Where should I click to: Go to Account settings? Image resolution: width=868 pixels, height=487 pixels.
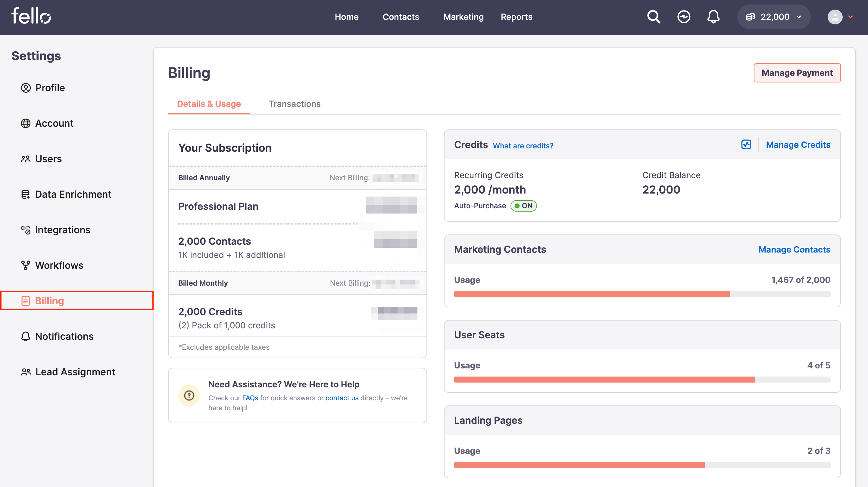(x=54, y=123)
